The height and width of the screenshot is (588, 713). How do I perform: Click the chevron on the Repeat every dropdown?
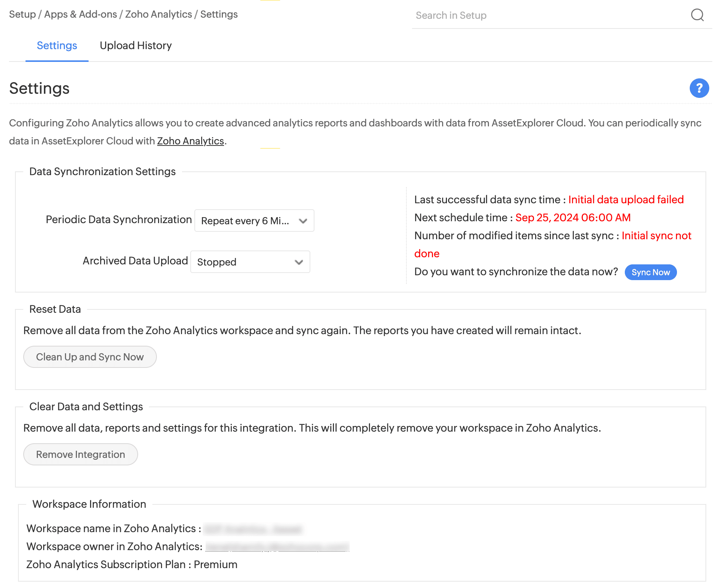pyautogui.click(x=303, y=221)
